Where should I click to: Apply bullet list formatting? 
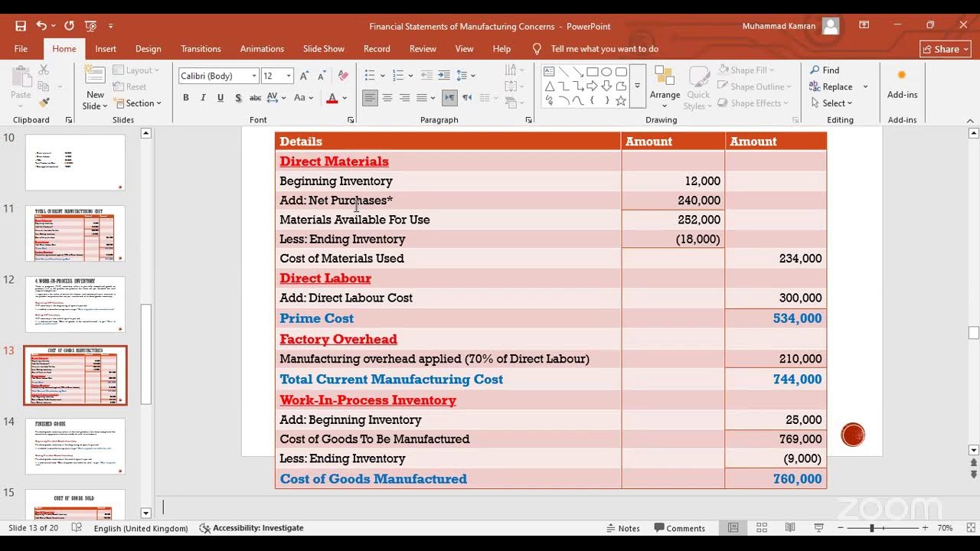point(370,75)
